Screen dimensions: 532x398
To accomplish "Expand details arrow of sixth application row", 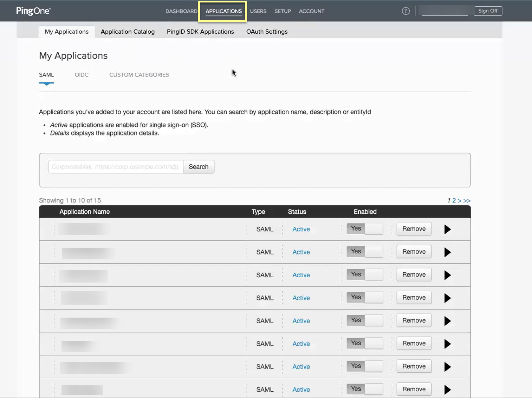I will (447, 344).
